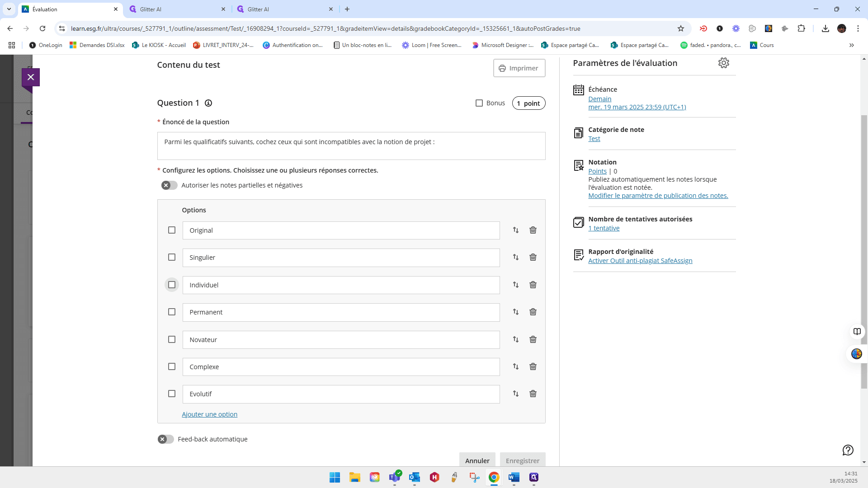Close the evaluation panel with purple X
Viewport: 868px width, 488px height.
31,77
